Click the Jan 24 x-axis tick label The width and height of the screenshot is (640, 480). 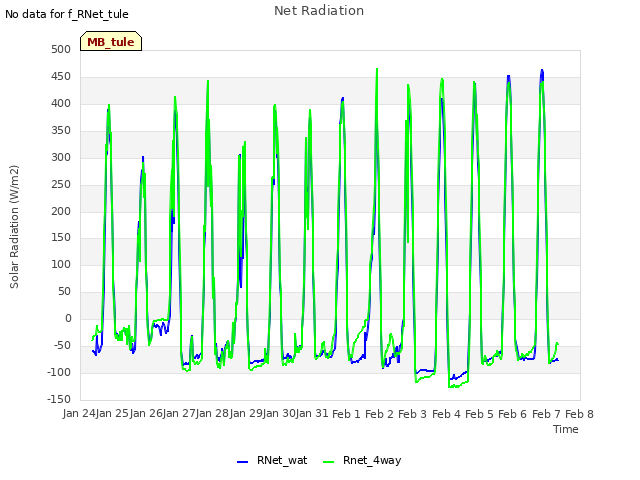pyautogui.click(x=80, y=414)
